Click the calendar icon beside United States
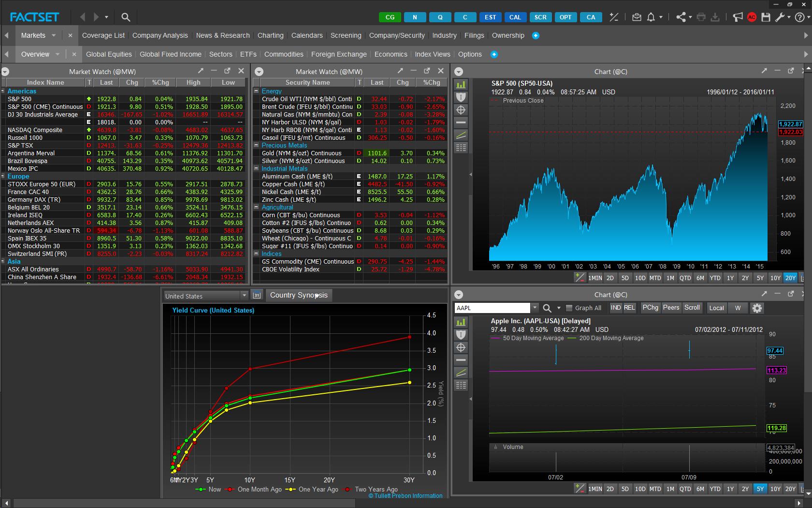812x508 pixels. point(257,295)
